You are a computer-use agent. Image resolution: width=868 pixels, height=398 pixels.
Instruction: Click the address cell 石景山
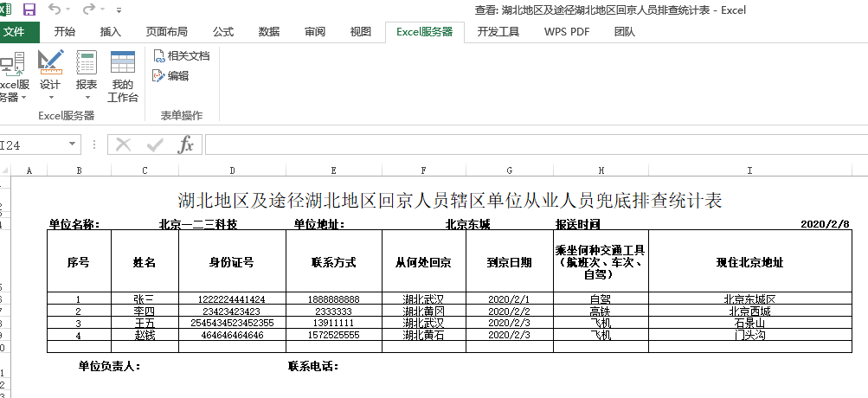[x=750, y=323]
